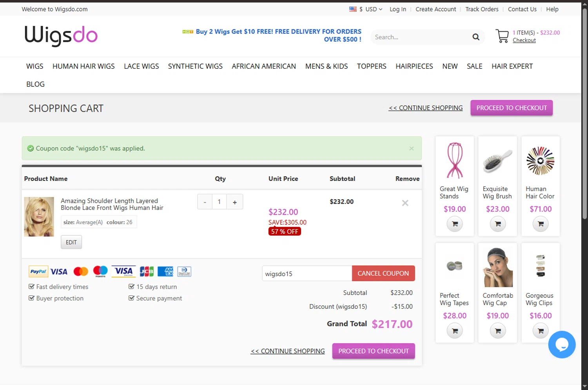The image size is (588, 390).
Task: Open the Human Hair Color product image
Action: 541,160
